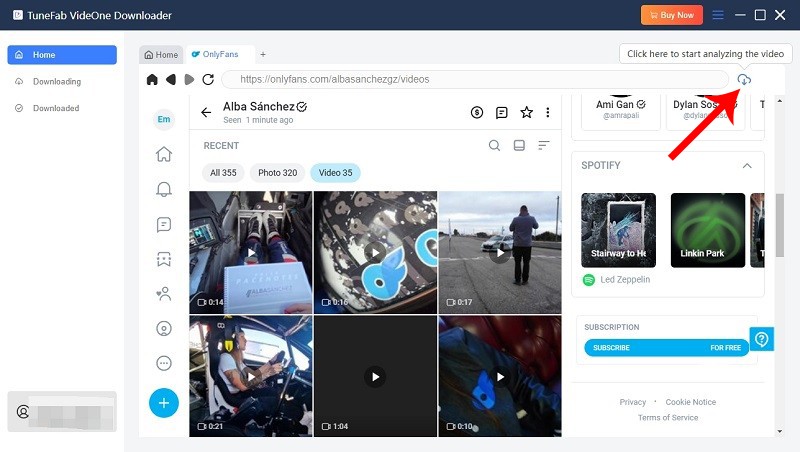Click the account user panel at bottom-left
800x452 pixels.
click(62, 411)
